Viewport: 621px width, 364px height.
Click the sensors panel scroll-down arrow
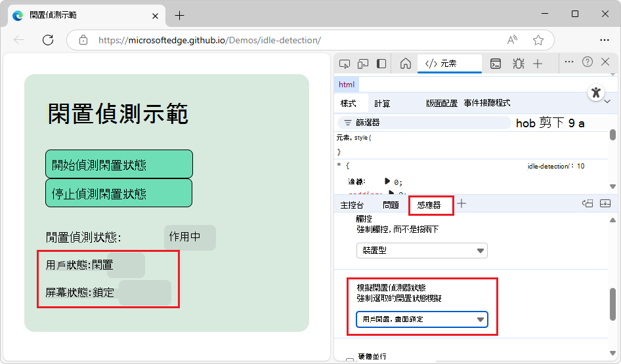coord(612,353)
